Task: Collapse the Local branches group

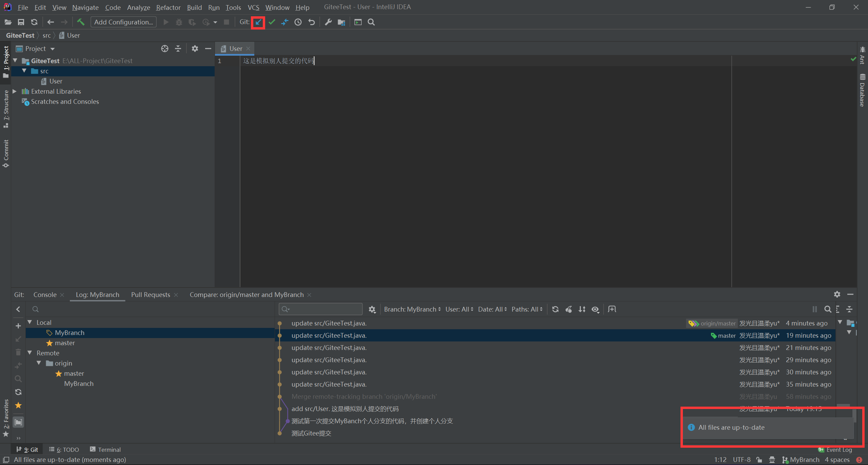Action: pyautogui.click(x=30, y=322)
